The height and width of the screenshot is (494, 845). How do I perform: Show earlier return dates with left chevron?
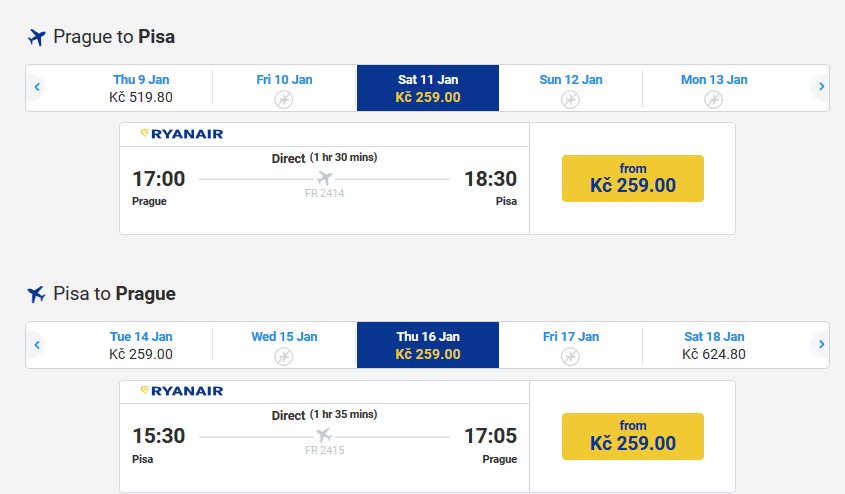[x=37, y=344]
